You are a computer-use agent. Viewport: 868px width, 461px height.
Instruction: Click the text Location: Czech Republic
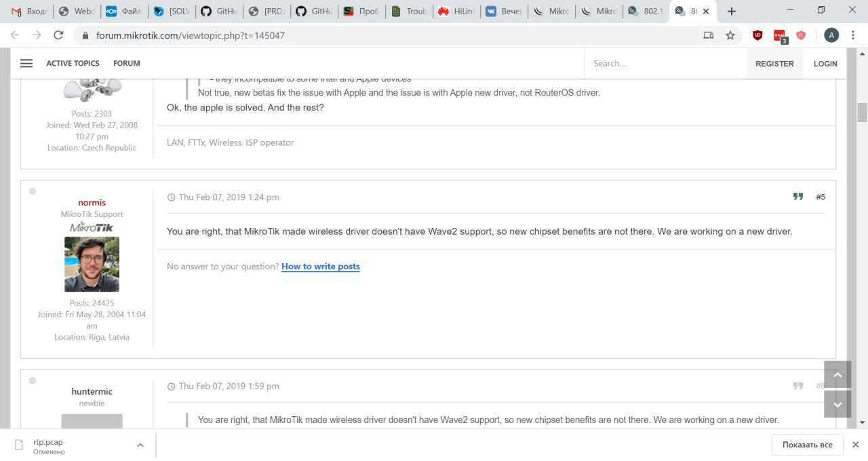tap(92, 148)
